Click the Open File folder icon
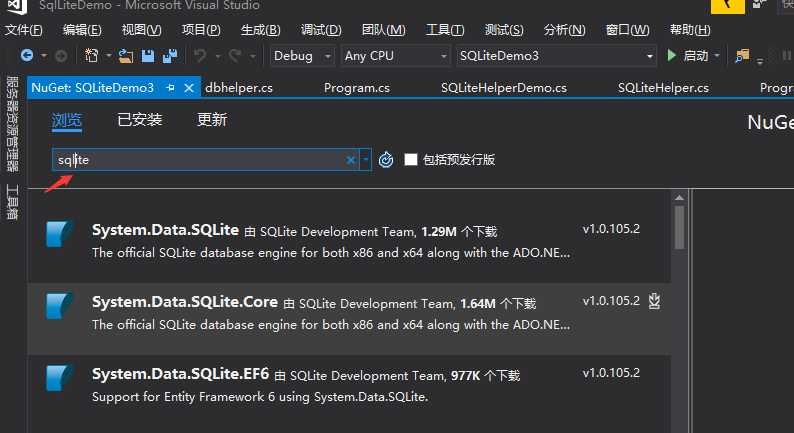Image resolution: width=794 pixels, height=433 pixels. (126, 56)
